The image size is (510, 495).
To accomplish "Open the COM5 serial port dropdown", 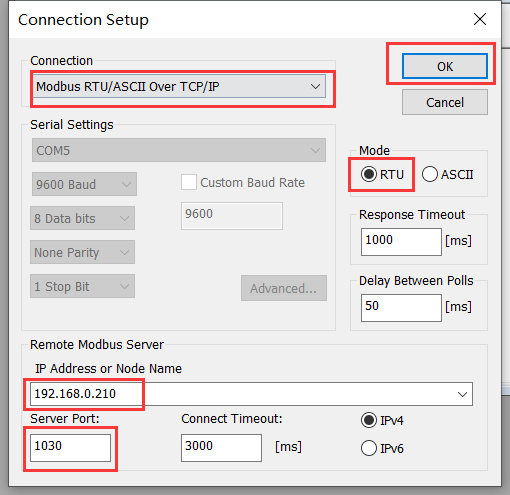I will coord(179,150).
